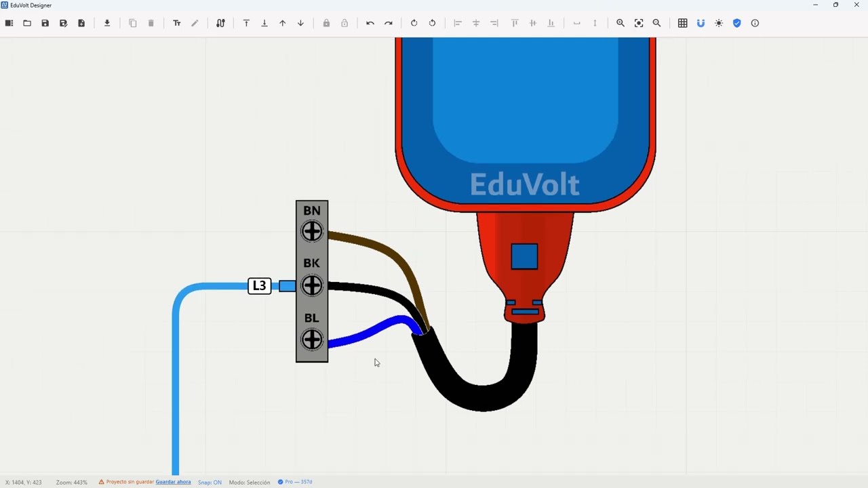
Task: Redo the last undone action
Action: (x=389, y=23)
